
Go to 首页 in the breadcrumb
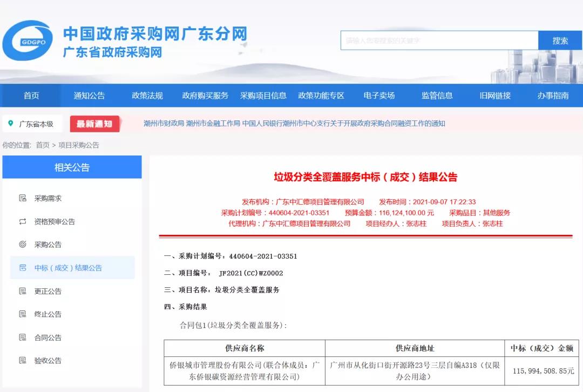tap(43, 145)
